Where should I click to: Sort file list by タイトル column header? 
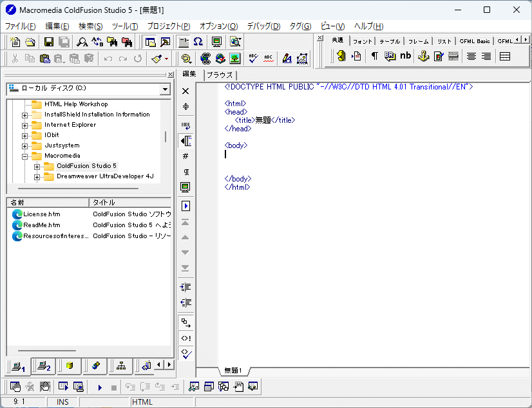pyautogui.click(x=129, y=202)
